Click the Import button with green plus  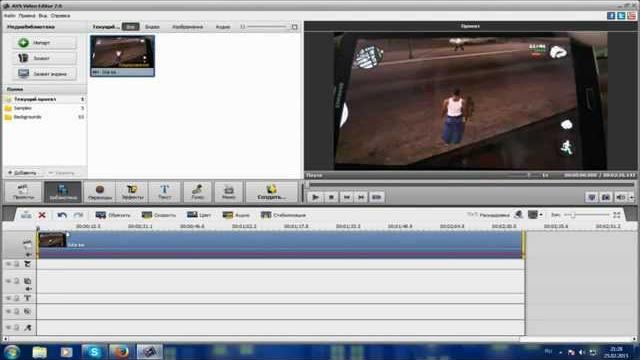pos(44,42)
